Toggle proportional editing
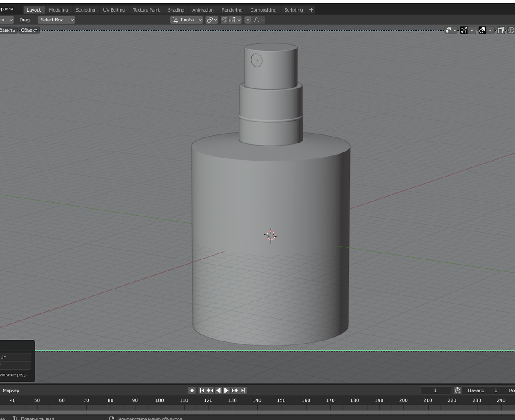Screen dimensions: 515x420 click(x=248, y=20)
